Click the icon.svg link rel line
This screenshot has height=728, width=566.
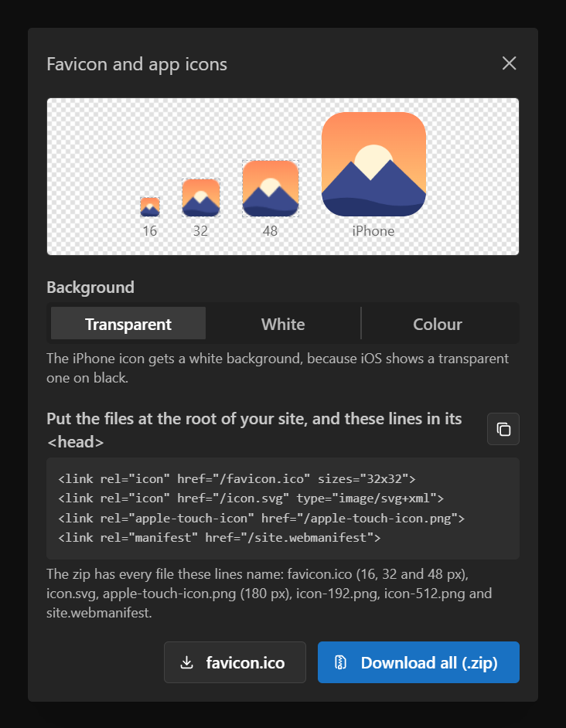(251, 498)
